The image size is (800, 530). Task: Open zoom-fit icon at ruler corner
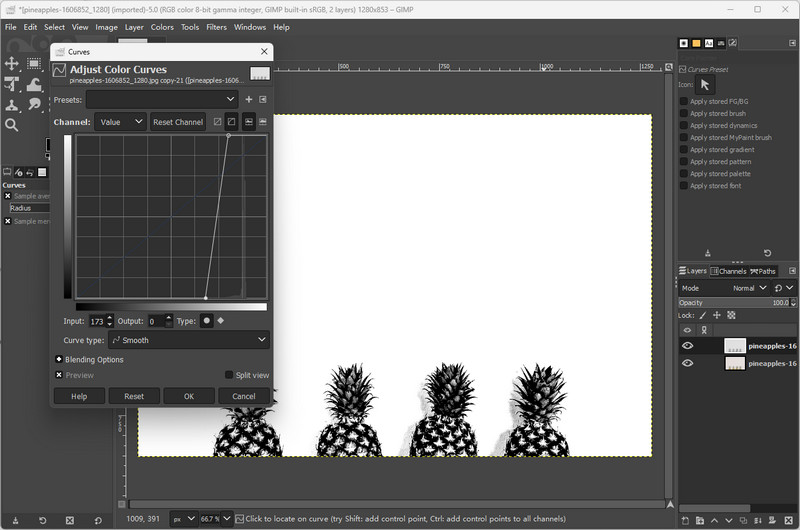coord(669,67)
